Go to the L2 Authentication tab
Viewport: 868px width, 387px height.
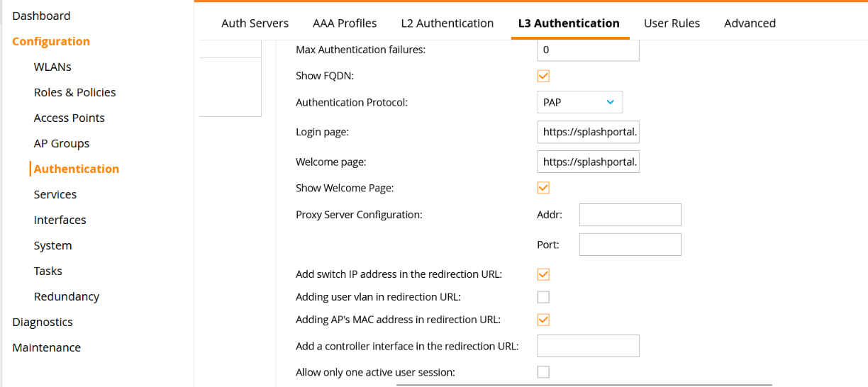pyautogui.click(x=447, y=23)
